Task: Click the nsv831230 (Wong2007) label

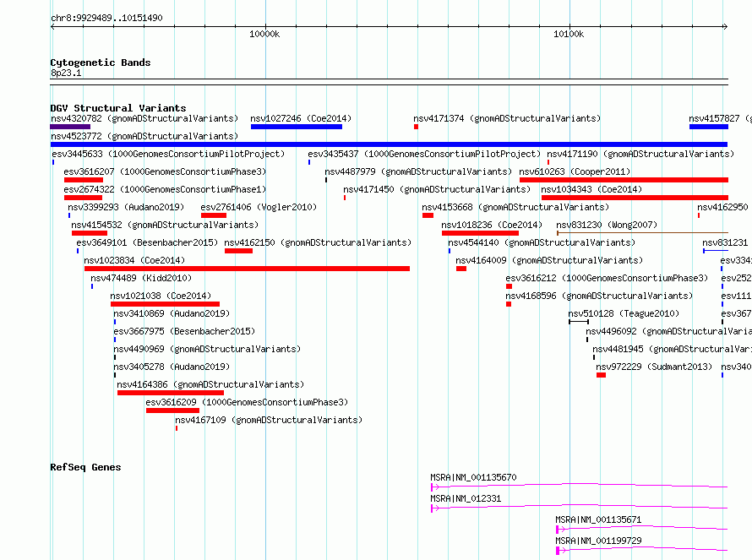Action: point(607,225)
